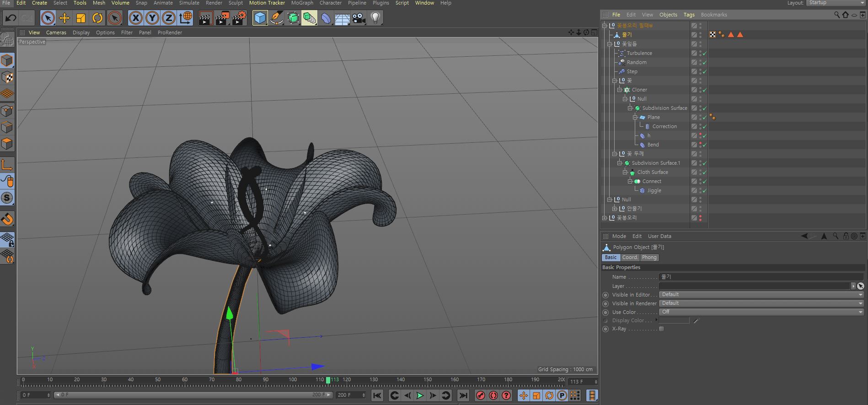Open Objects menu in Object Manager
The image size is (868, 405).
pos(668,15)
